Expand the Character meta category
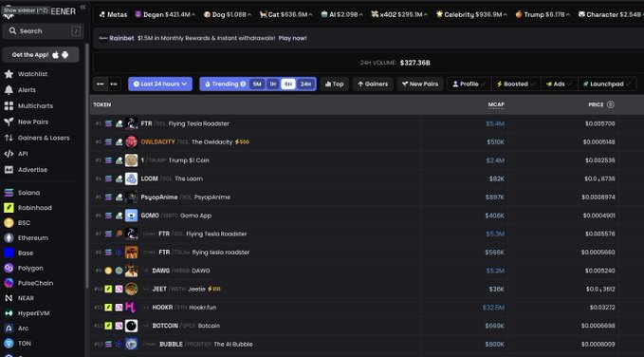The width and height of the screenshot is (644, 357). [611, 14]
